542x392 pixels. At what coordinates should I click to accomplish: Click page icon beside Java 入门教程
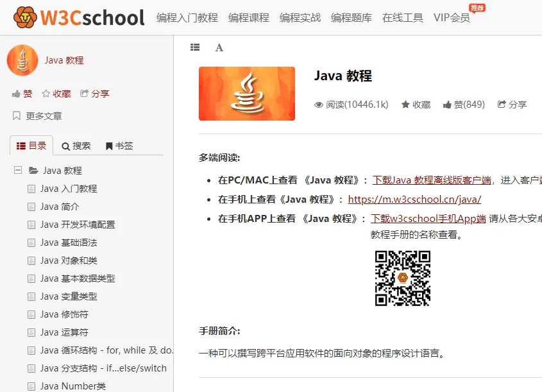[x=31, y=189]
